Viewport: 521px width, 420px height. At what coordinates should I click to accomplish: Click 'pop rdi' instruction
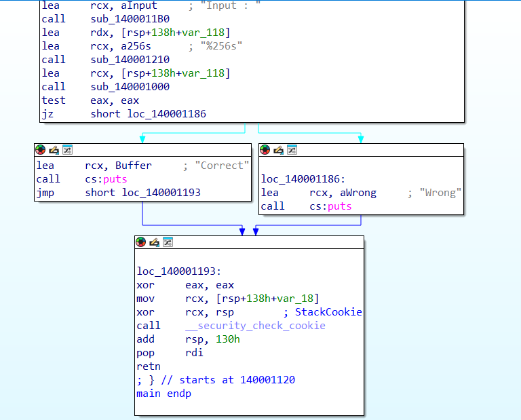click(170, 353)
